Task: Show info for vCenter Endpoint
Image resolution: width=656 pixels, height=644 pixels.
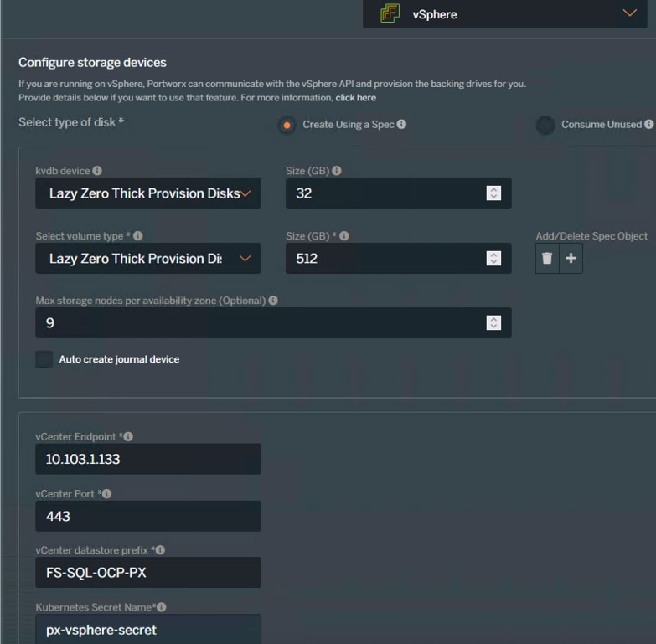Action: (128, 436)
